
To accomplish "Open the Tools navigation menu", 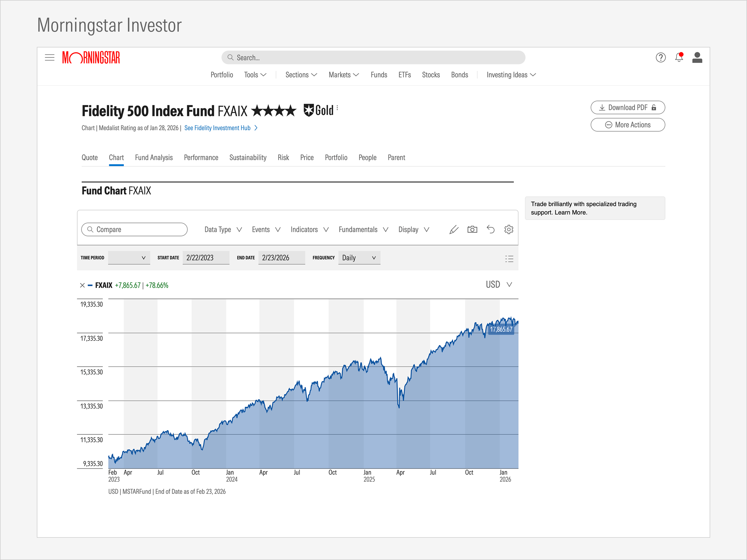I will (255, 75).
